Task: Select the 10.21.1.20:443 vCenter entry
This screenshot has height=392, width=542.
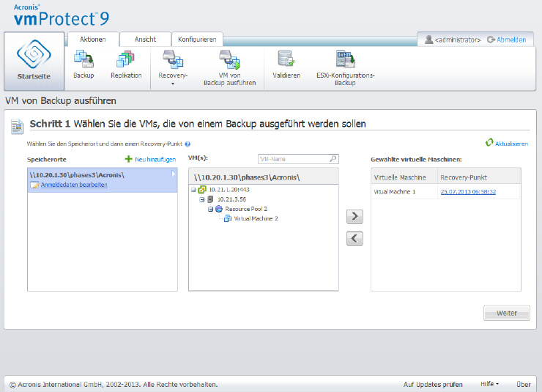Action: pyautogui.click(x=229, y=190)
